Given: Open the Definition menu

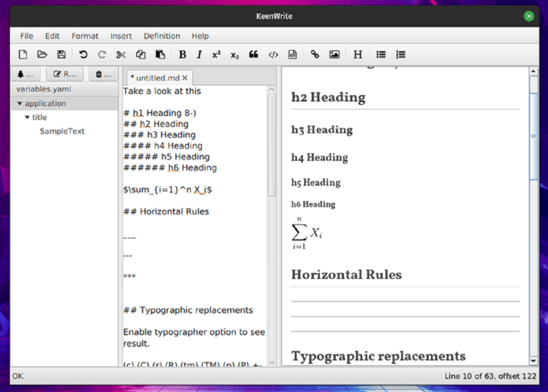Looking at the screenshot, I should pyautogui.click(x=162, y=36).
